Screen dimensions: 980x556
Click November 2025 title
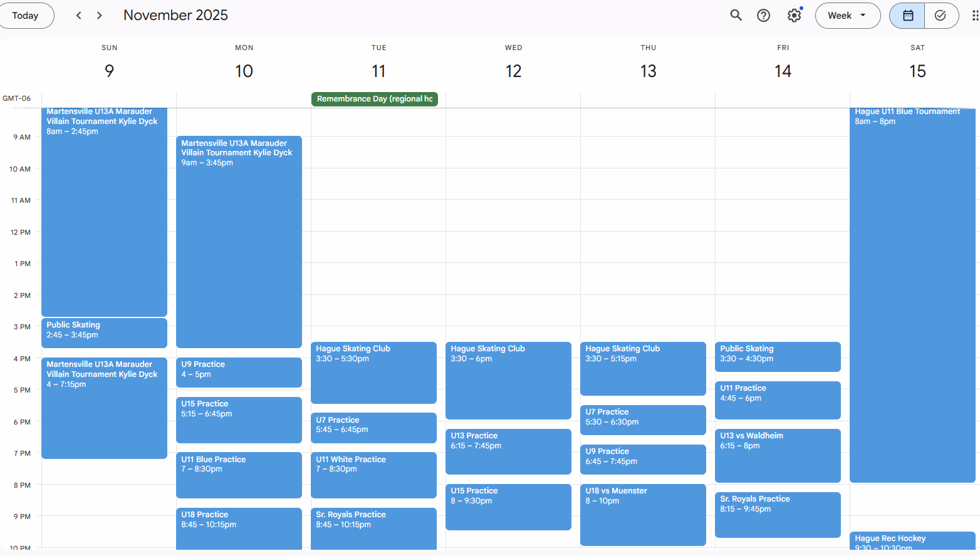[x=175, y=16]
